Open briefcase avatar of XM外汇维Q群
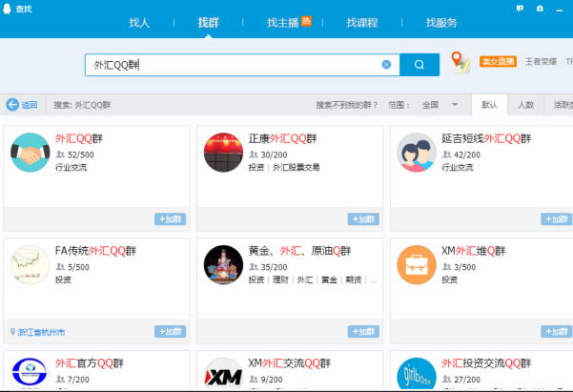The image size is (573, 392). click(417, 265)
